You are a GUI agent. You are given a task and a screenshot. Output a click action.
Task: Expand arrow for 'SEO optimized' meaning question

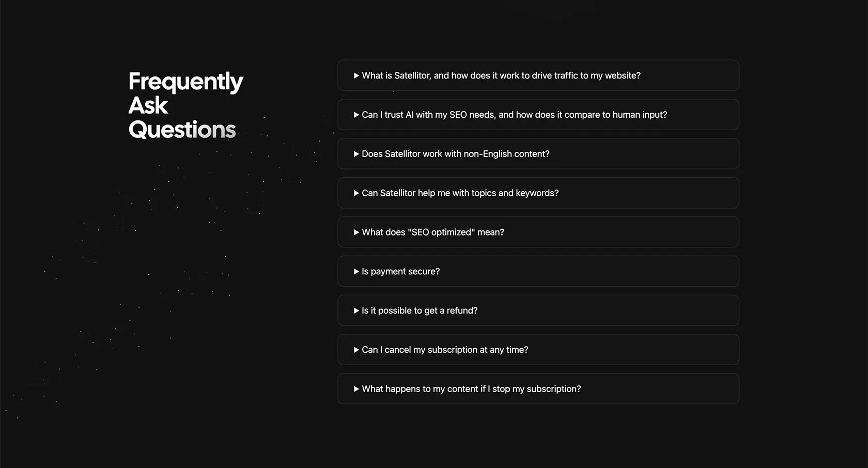click(357, 232)
